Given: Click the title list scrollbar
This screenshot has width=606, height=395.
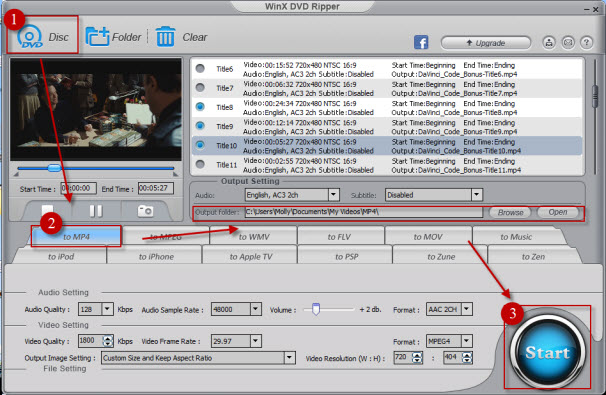Looking at the screenshot, I should click(595, 97).
